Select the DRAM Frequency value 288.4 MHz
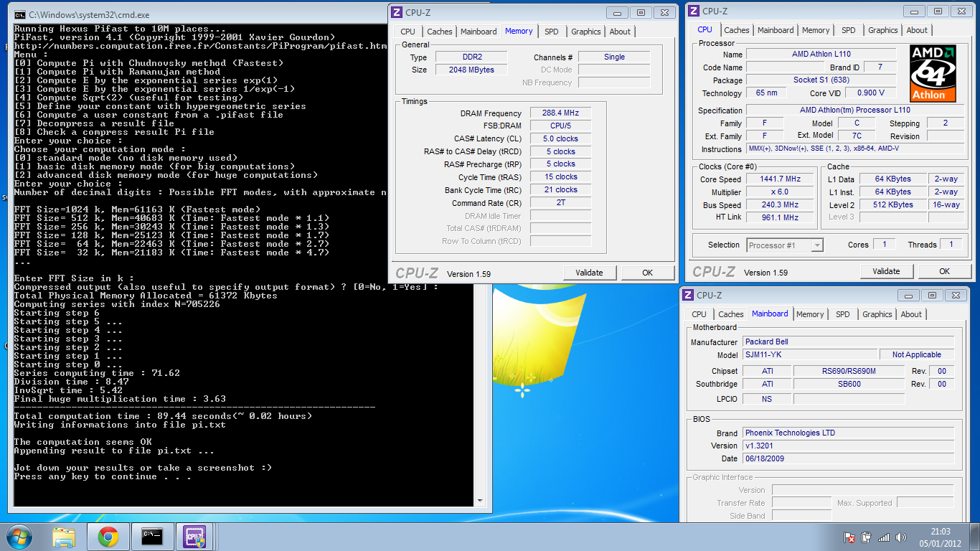The height and width of the screenshot is (551, 980). pyautogui.click(x=560, y=113)
